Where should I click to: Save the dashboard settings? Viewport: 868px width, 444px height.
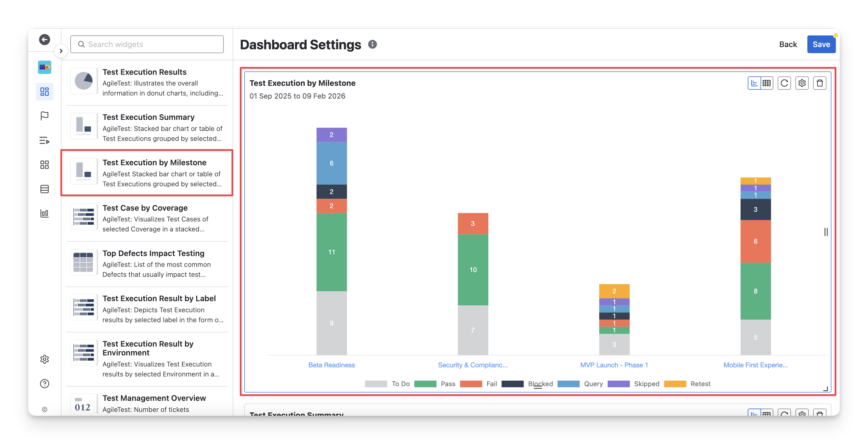tap(821, 45)
